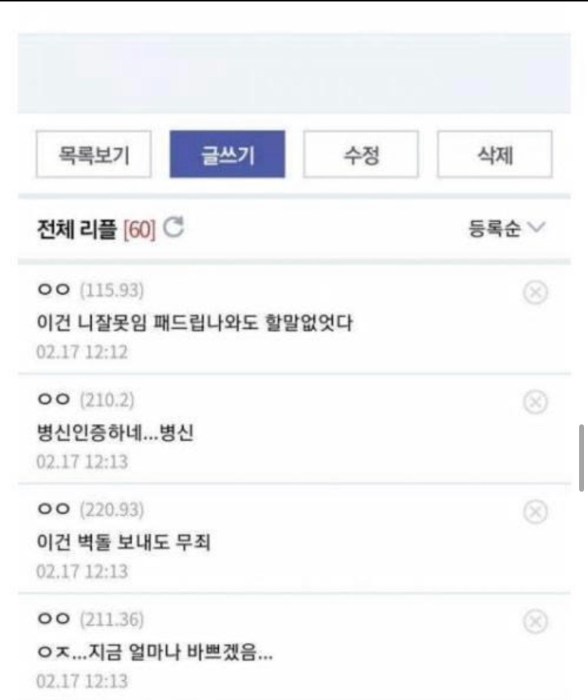This screenshot has height=700, width=588.
Task: Click the 글쓰기 write button
Action: 227,154
